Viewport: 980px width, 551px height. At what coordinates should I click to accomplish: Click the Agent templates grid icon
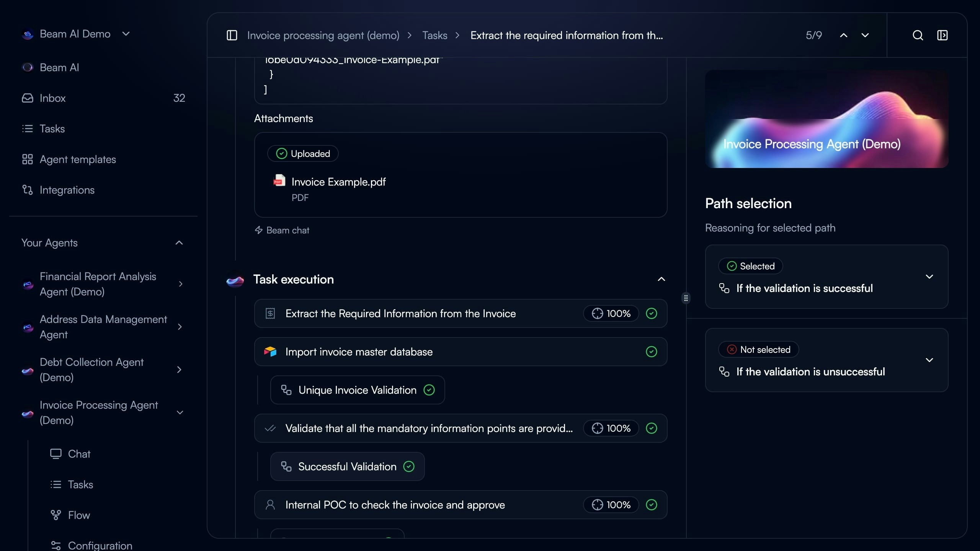pos(28,159)
